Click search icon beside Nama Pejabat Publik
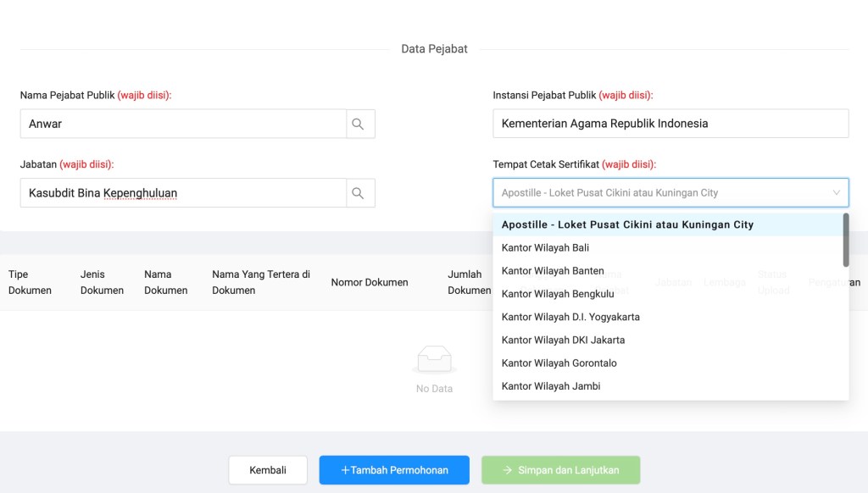 point(358,124)
